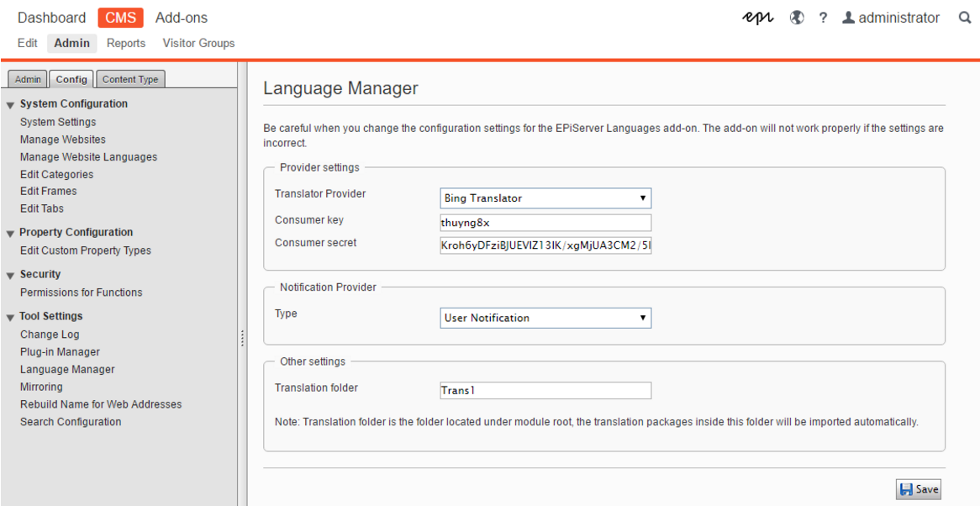Collapse the System Configuration section
This screenshot has width=980, height=506.
11,105
